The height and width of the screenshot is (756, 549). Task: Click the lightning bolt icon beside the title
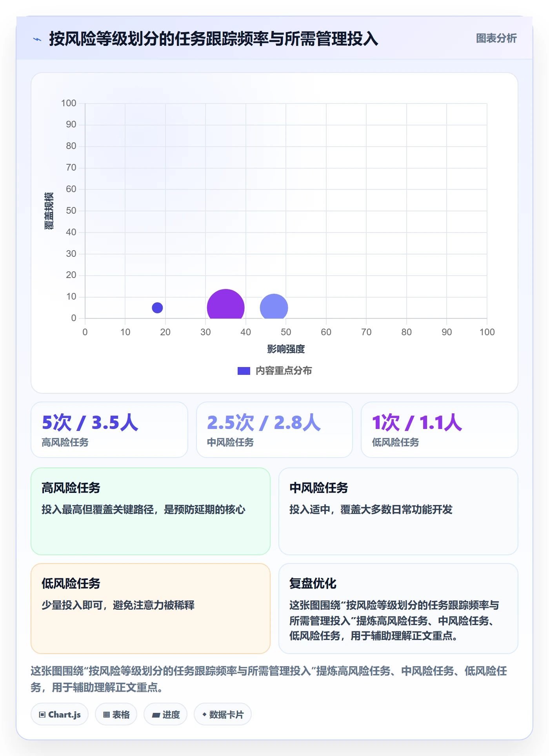point(37,39)
